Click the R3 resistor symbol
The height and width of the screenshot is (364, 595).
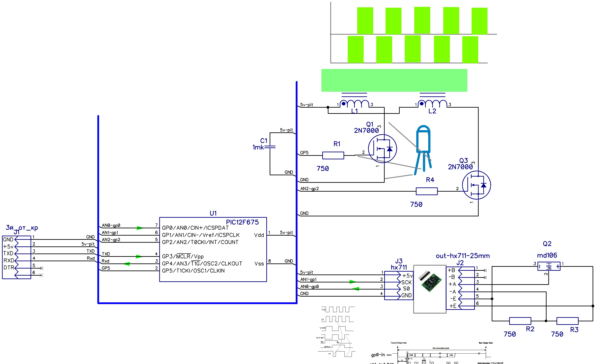pos(567,321)
